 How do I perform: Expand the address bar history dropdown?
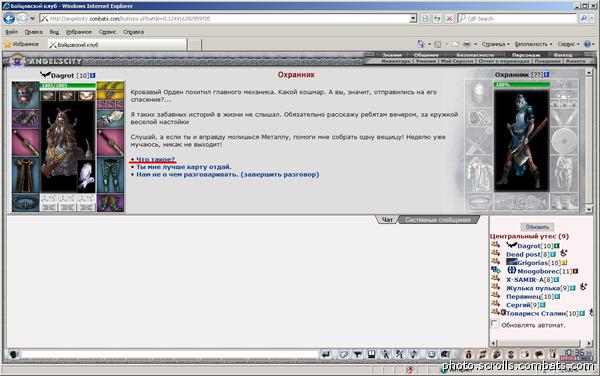[x=413, y=18]
